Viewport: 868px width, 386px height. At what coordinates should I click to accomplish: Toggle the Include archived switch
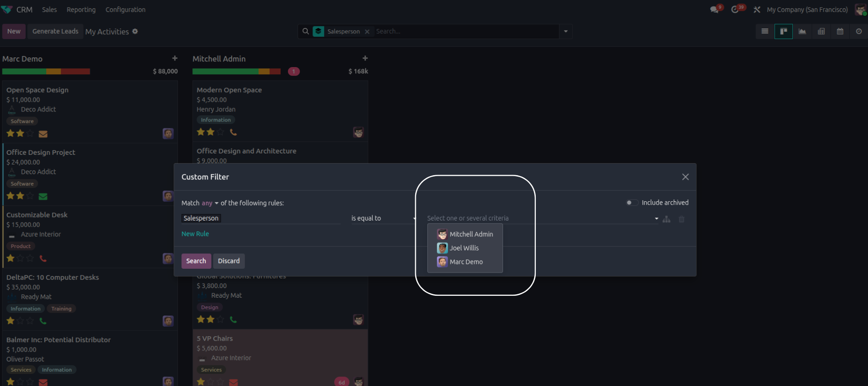[631, 203]
